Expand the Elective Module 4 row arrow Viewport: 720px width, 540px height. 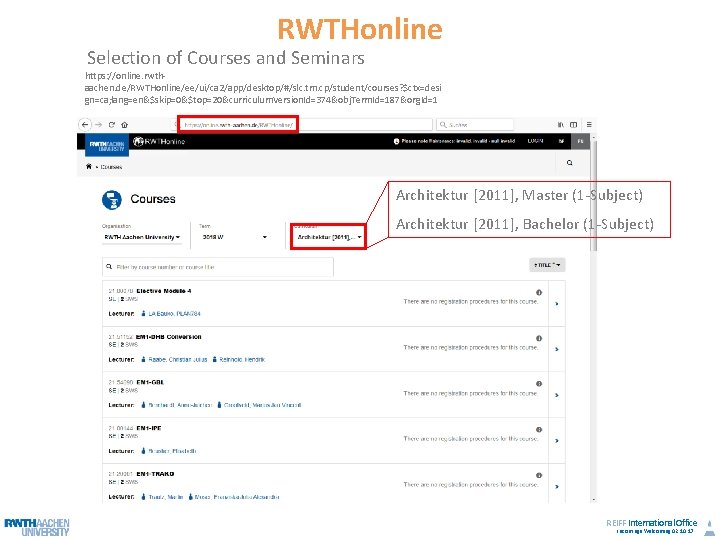pyautogui.click(x=557, y=304)
